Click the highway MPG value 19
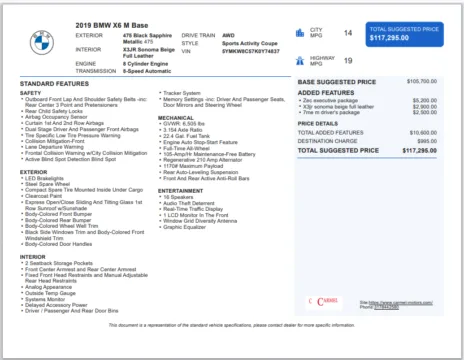464x360 pixels. (x=348, y=61)
